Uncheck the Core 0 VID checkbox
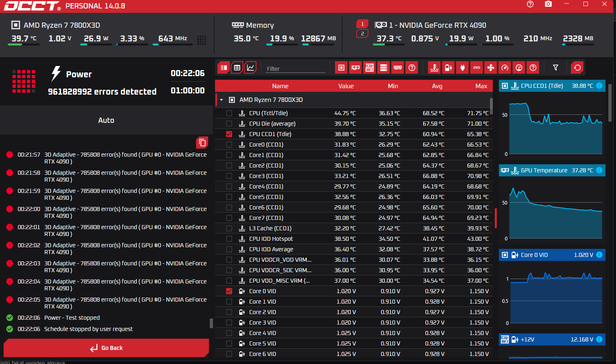The image size is (616, 364). click(229, 291)
